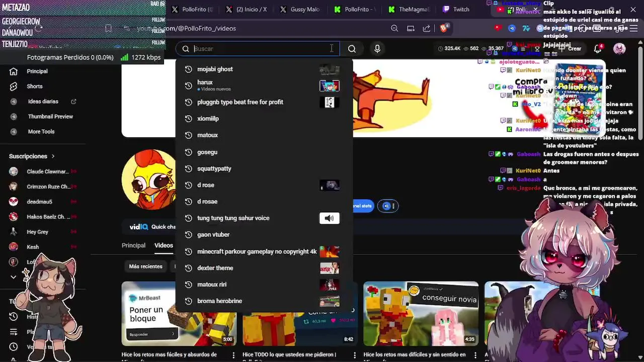This screenshot has height=362, width=644.
Task: Select the 'd rose' search suggestion
Action: tap(264, 185)
